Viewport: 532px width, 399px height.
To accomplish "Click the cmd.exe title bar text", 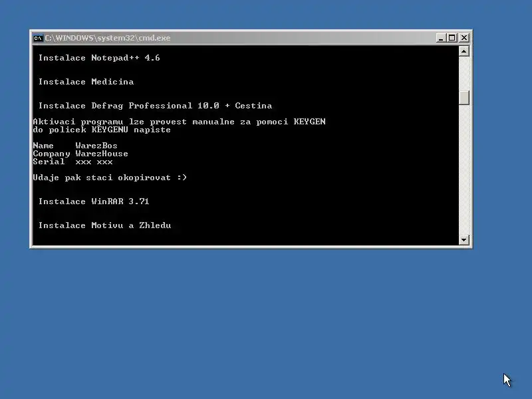I will coord(108,38).
